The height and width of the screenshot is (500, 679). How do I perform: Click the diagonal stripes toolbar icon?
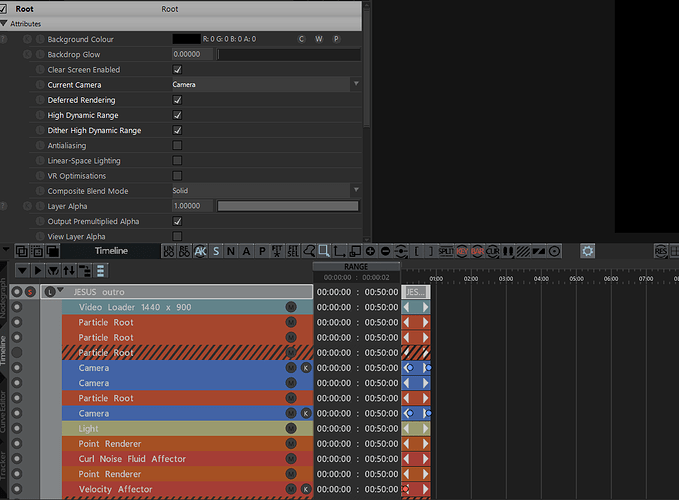pos(523,251)
